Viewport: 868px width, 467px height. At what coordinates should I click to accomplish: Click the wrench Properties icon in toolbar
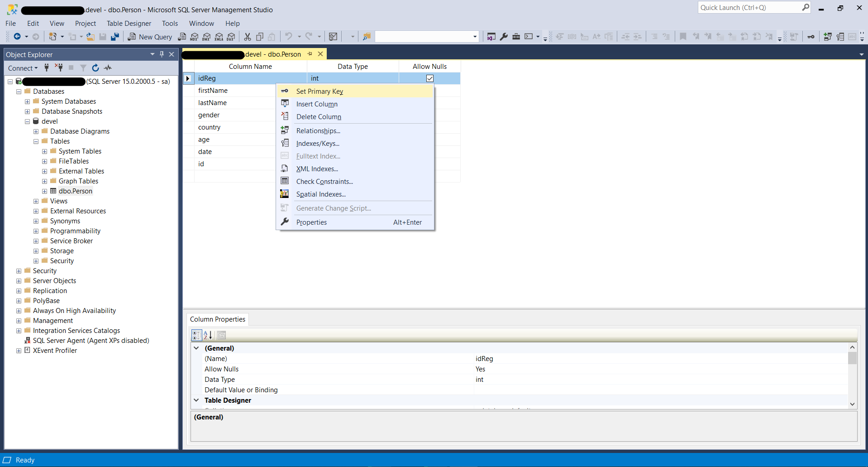coord(504,37)
